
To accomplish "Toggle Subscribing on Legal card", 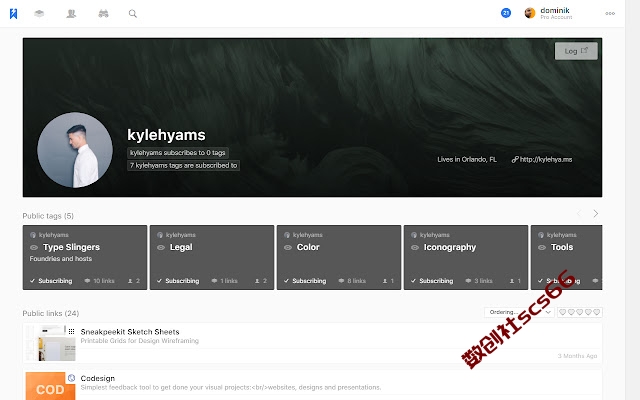I will (178, 281).
